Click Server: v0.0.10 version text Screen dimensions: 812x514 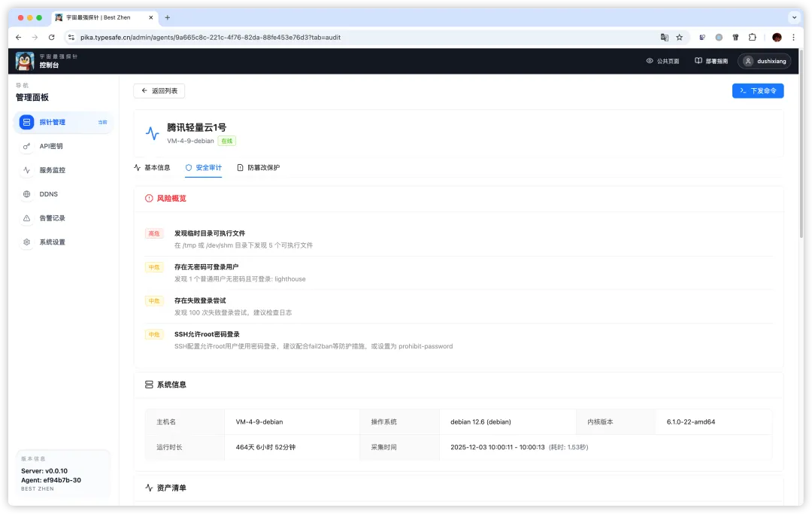[44, 471]
